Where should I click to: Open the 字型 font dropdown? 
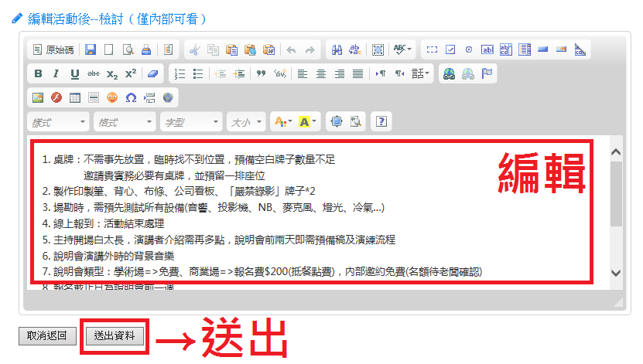[190, 122]
